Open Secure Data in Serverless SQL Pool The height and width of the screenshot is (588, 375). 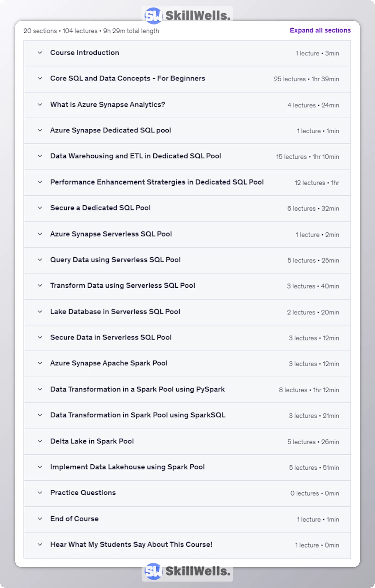[x=111, y=337]
